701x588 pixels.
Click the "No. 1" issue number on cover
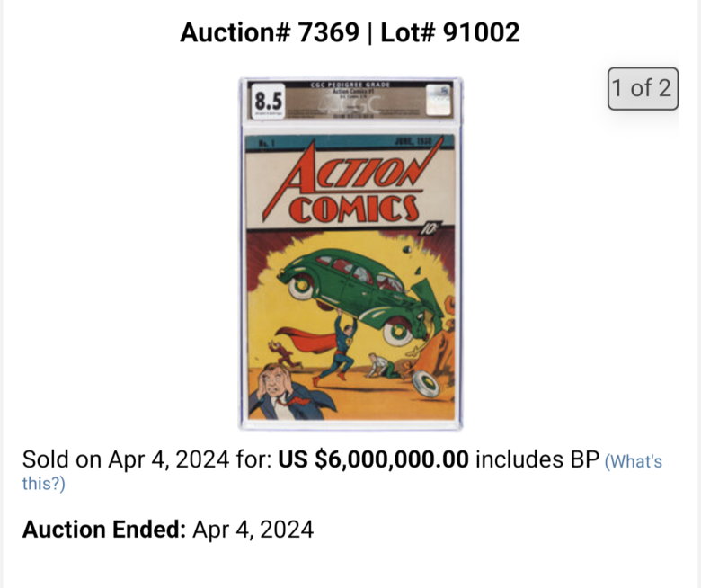click(x=268, y=144)
